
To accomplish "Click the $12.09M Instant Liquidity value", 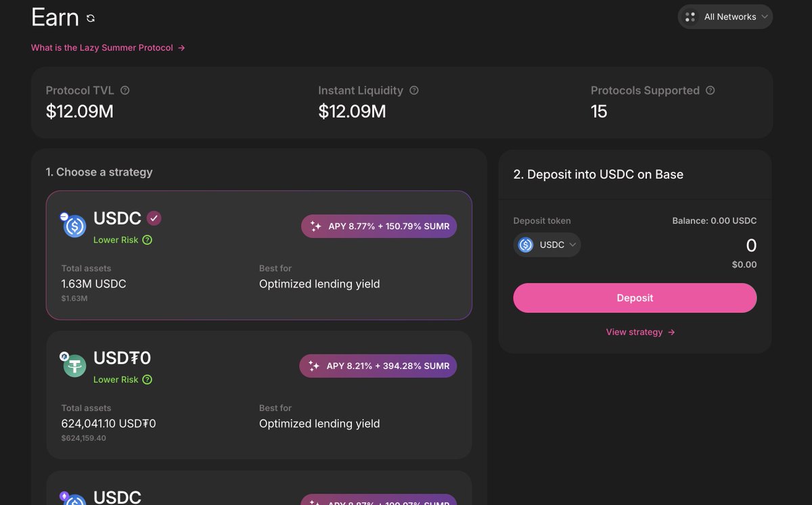I will tap(353, 112).
